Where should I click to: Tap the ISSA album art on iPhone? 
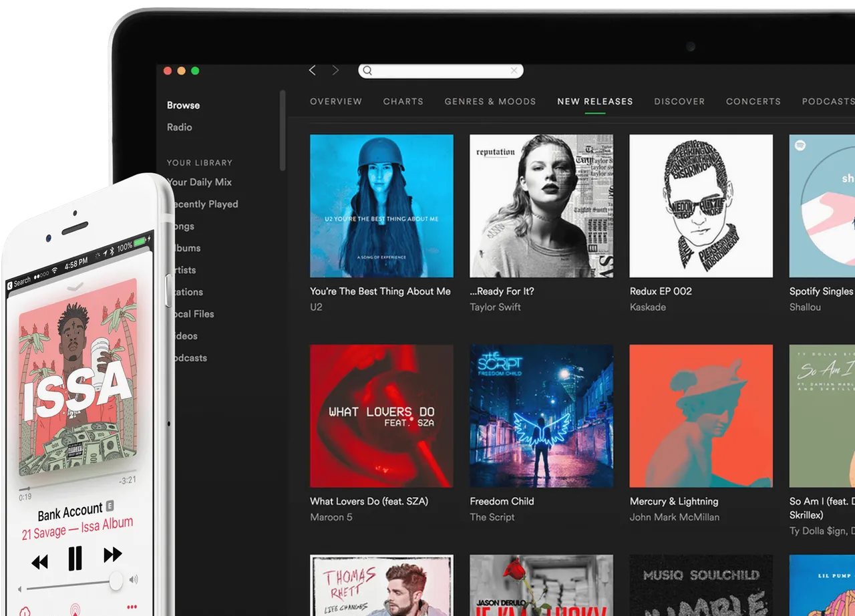[77, 376]
